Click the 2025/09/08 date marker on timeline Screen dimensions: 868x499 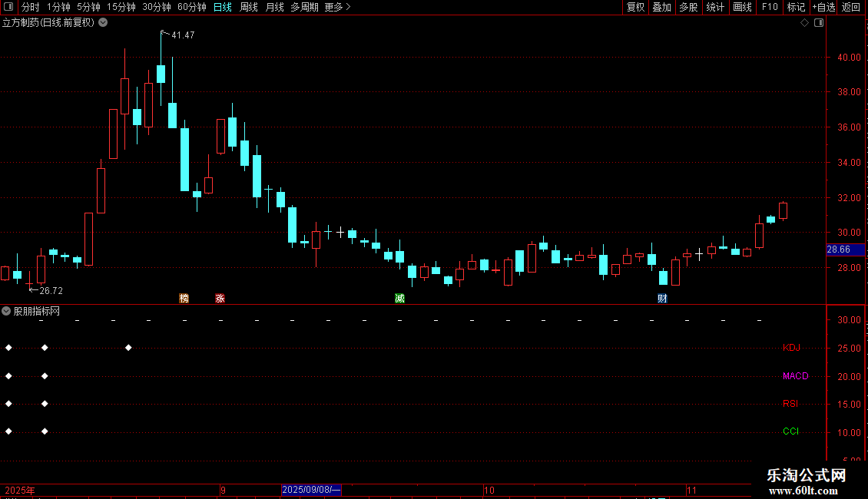311,490
